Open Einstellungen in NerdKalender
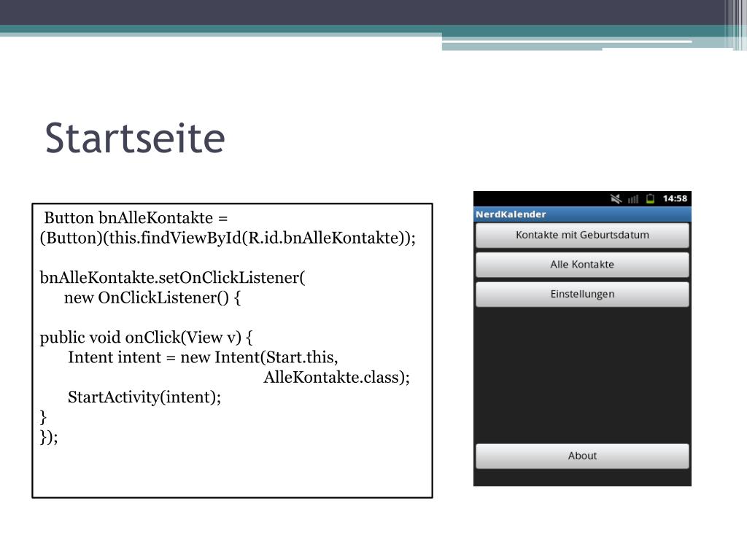Image resolution: width=747 pixels, height=560 pixels. tap(582, 294)
